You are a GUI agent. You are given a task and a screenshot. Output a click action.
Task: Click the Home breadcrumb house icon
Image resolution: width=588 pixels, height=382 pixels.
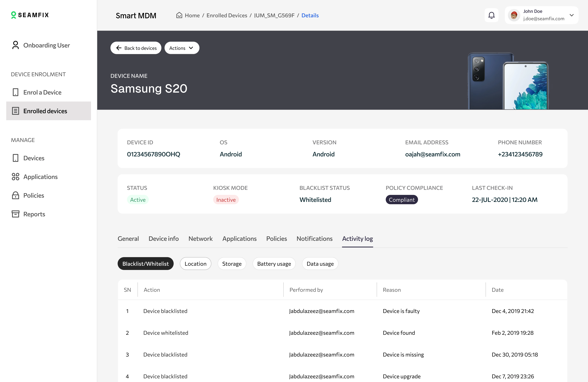[x=179, y=15]
